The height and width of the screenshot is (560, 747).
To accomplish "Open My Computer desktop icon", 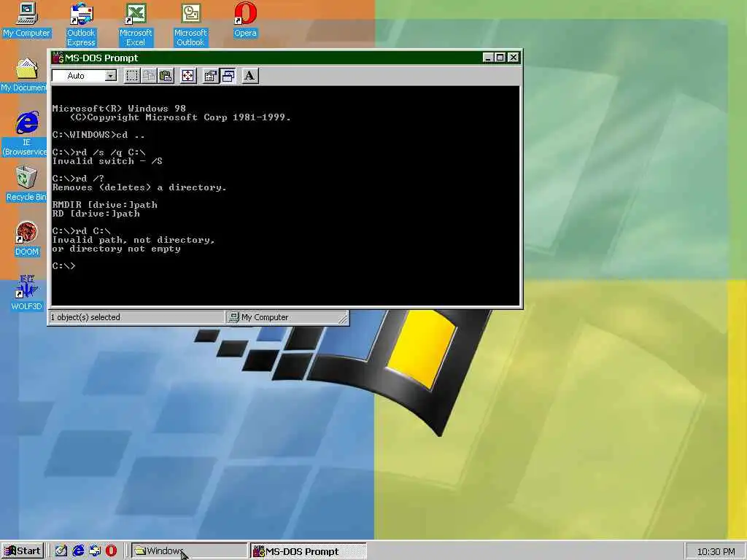I will 26,20.
